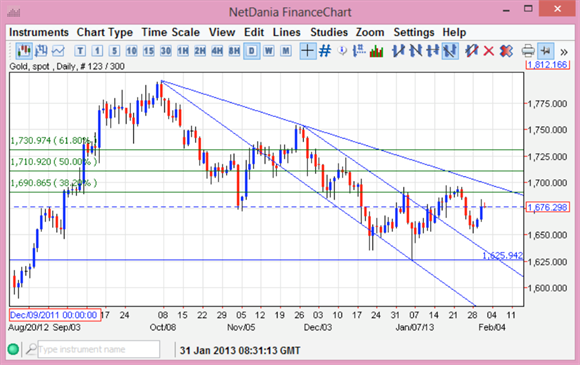
Task: Expand more toolbar items chevron
Action: click(563, 52)
